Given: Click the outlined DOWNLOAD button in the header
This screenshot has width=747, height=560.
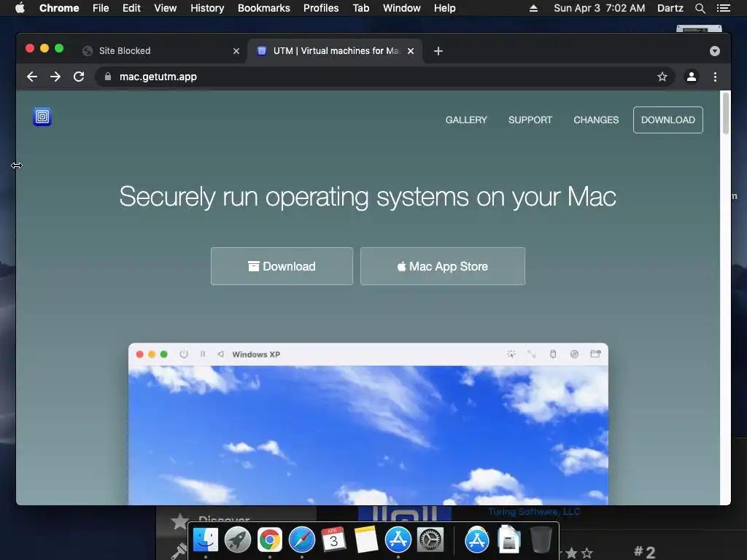Looking at the screenshot, I should pyautogui.click(x=667, y=120).
